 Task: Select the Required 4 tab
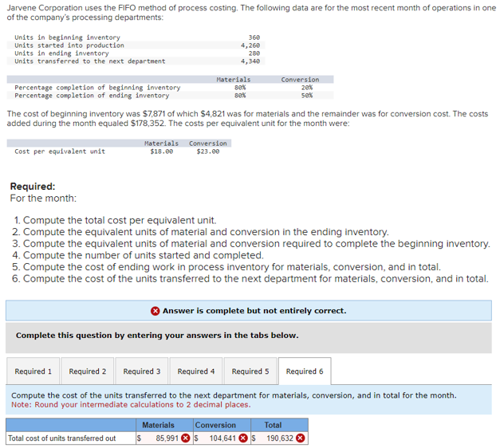[196, 371]
